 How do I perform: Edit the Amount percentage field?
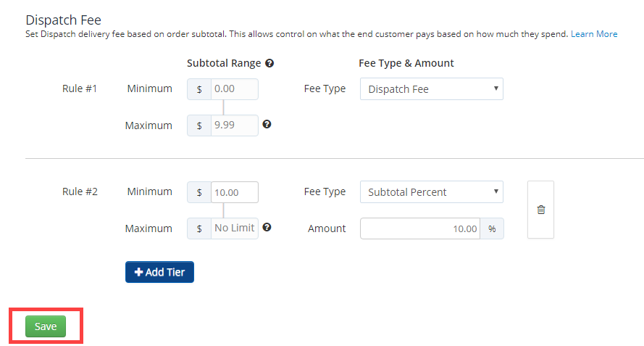click(420, 228)
